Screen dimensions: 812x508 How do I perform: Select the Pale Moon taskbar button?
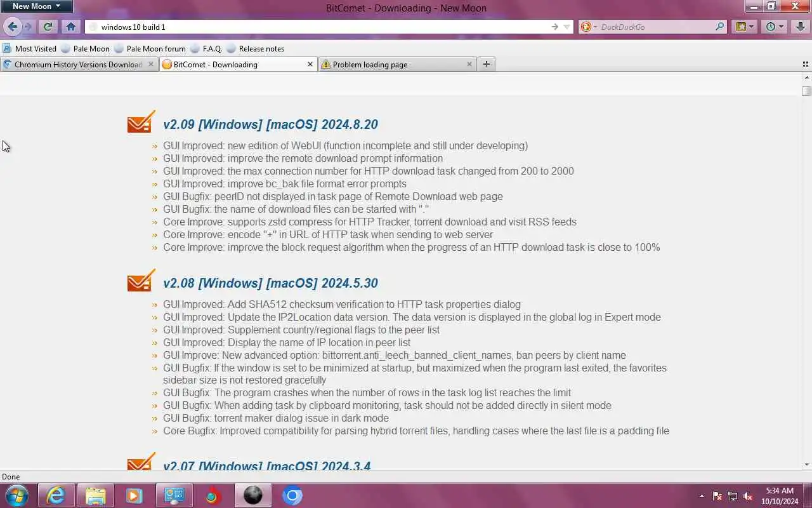253,495
